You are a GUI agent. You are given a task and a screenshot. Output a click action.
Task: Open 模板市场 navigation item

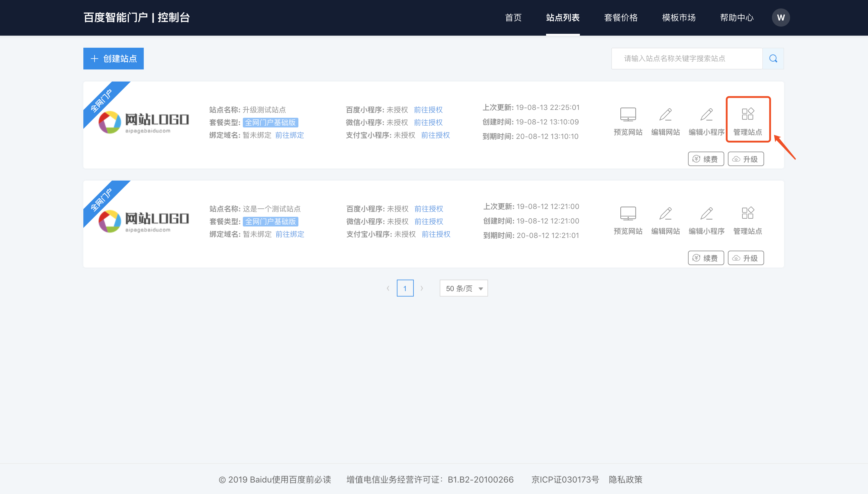coord(679,18)
